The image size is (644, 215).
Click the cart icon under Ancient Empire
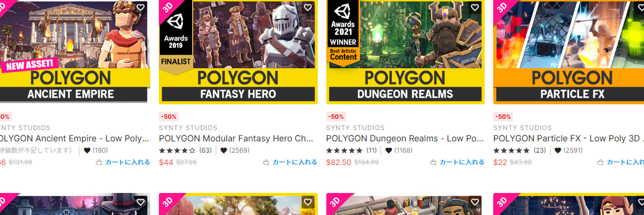click(x=99, y=162)
